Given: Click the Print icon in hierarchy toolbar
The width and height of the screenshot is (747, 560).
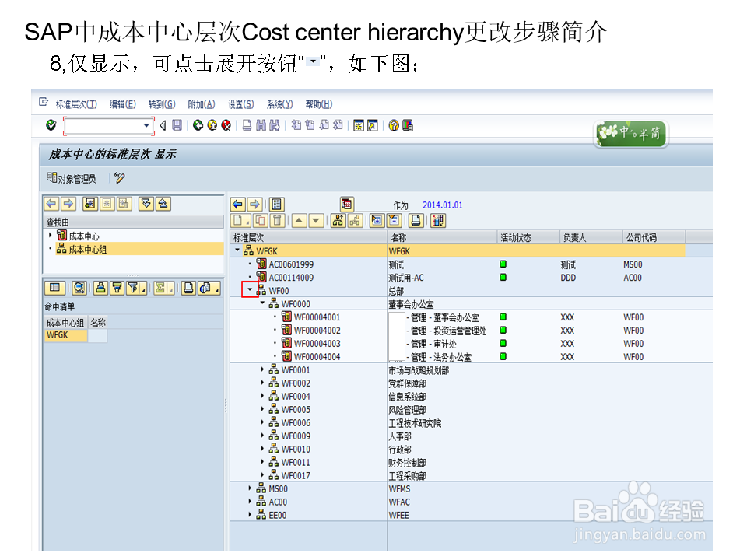Looking at the screenshot, I should pos(416,220).
